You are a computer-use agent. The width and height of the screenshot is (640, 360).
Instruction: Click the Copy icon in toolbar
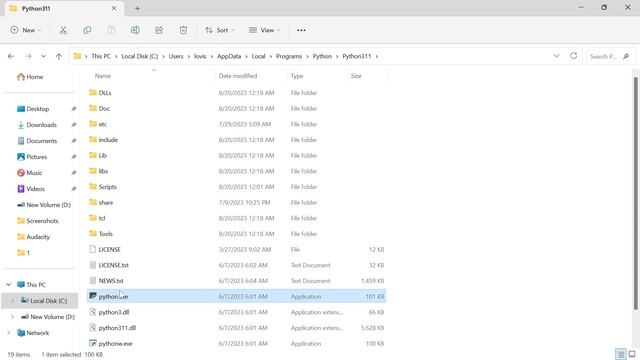pyautogui.click(x=87, y=30)
